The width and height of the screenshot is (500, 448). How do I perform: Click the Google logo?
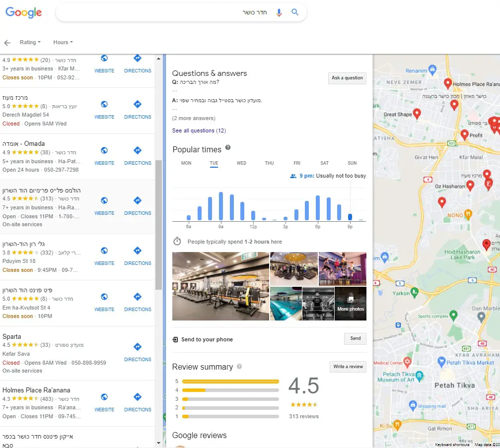click(24, 13)
